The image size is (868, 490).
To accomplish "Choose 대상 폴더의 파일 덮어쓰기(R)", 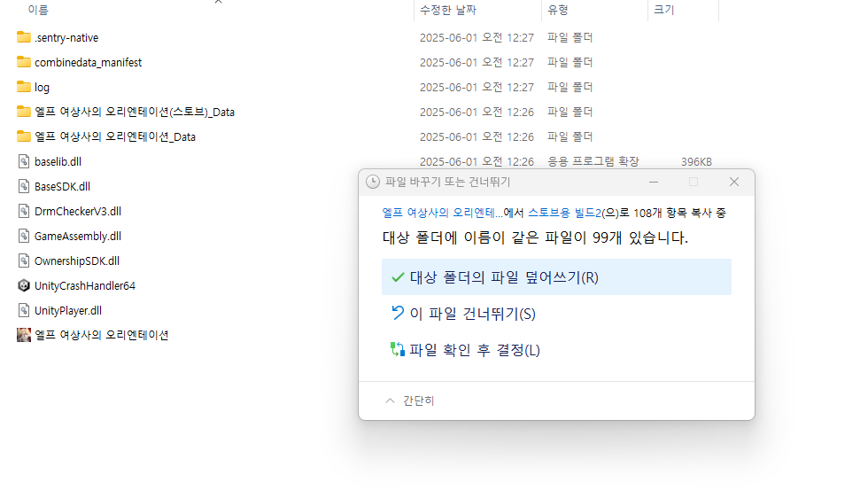I will [x=556, y=276].
